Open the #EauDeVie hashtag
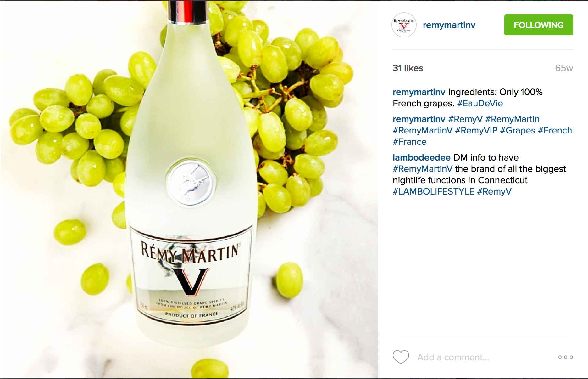Image resolution: width=588 pixels, height=379 pixels. (480, 103)
